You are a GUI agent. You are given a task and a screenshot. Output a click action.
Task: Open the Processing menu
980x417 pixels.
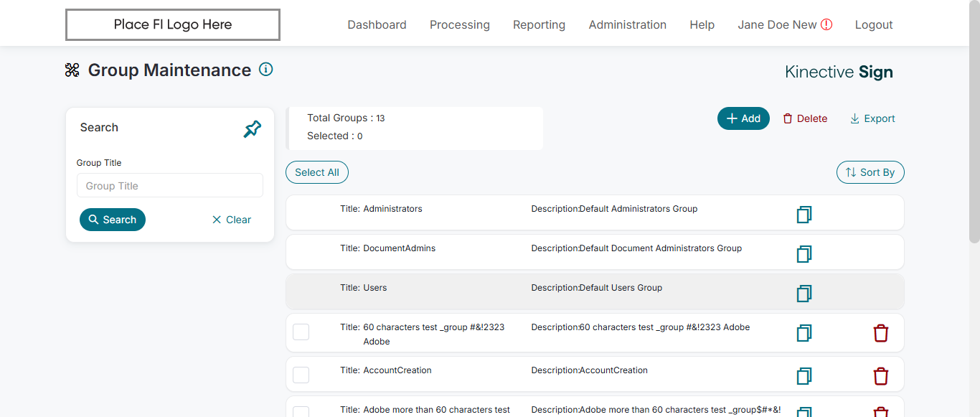pyautogui.click(x=460, y=24)
